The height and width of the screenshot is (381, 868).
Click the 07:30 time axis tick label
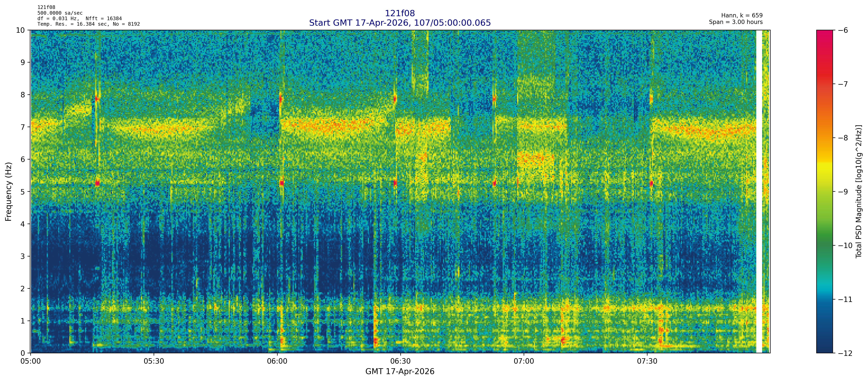click(647, 362)
